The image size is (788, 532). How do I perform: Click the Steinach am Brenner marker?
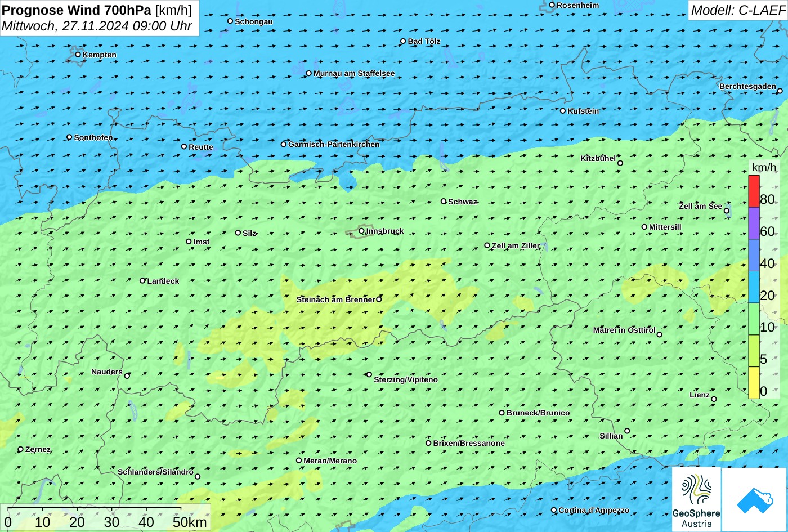click(379, 299)
